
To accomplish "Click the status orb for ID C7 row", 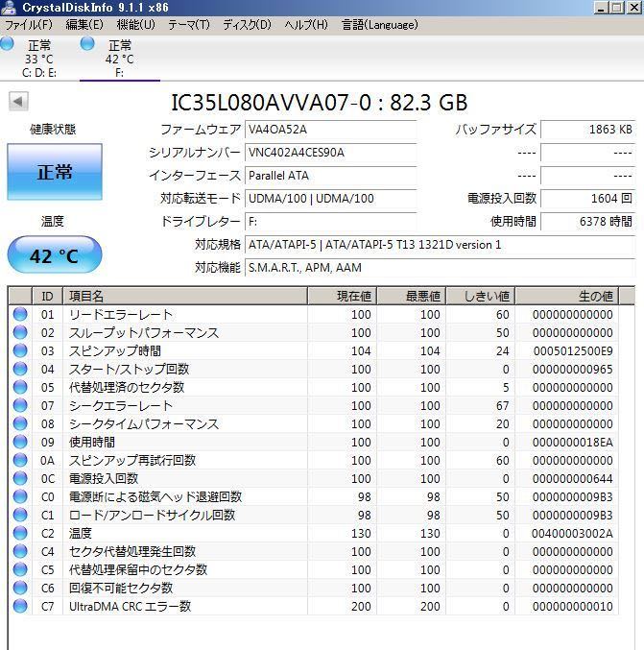I will pos(20,606).
